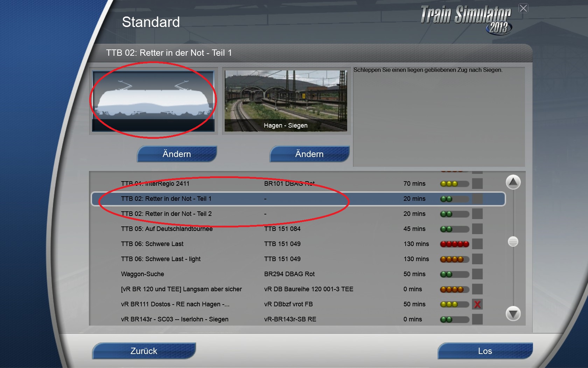Click vR DB Baureihe 120 001-3 TEE entry
588x368 pixels.
309,289
